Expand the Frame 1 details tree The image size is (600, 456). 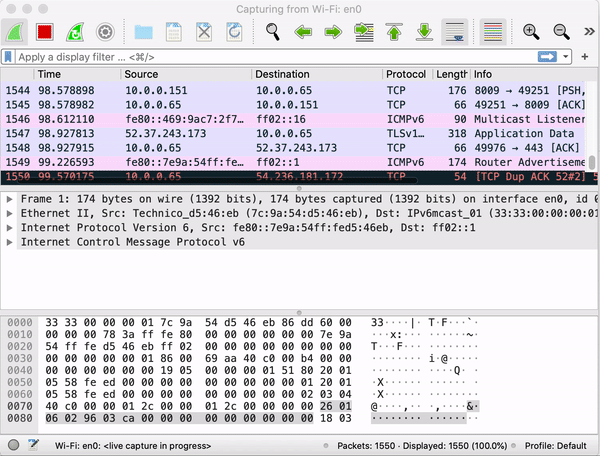(10, 200)
